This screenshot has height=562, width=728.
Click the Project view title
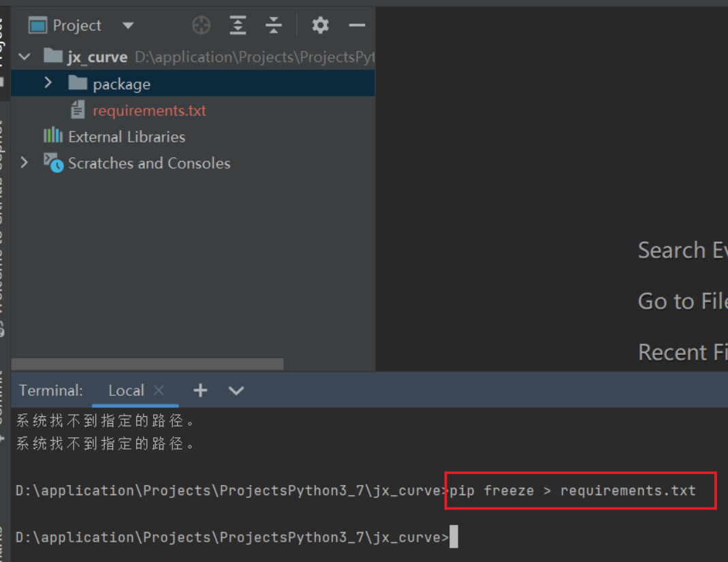[77, 26]
